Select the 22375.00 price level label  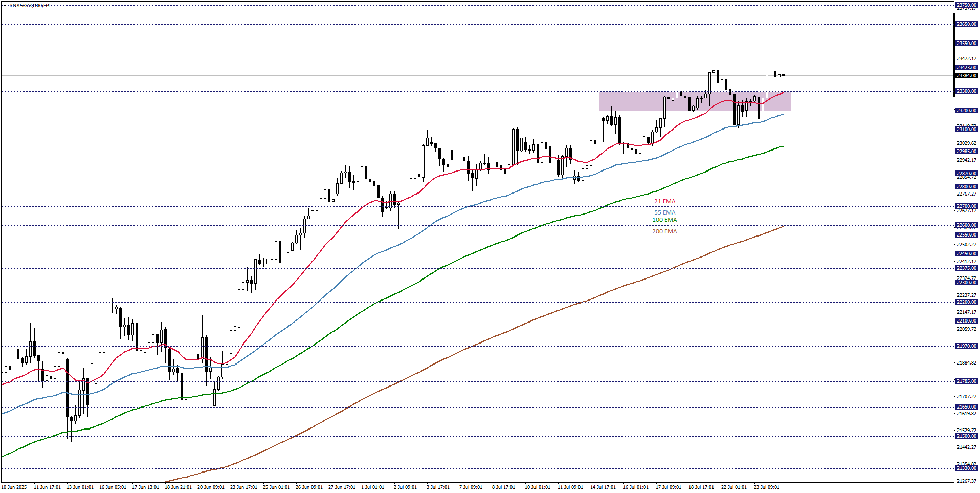pos(966,268)
